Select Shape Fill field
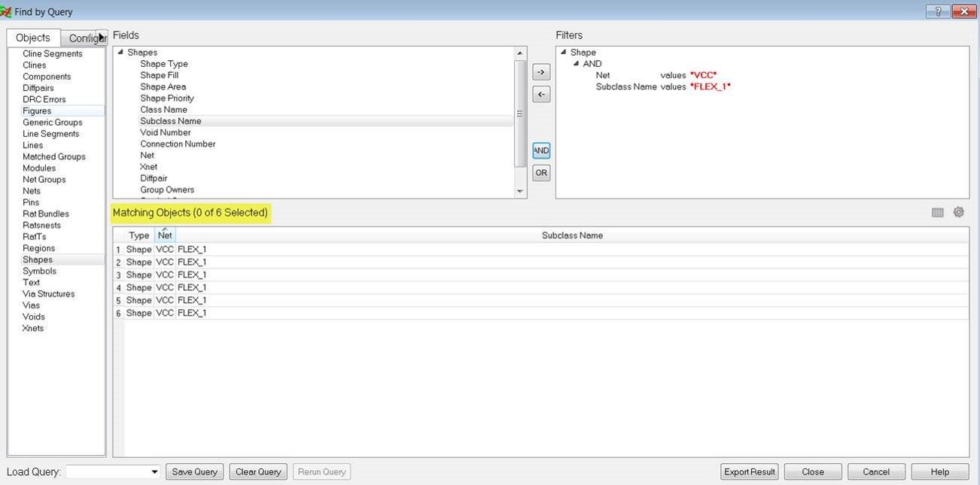 [x=159, y=75]
